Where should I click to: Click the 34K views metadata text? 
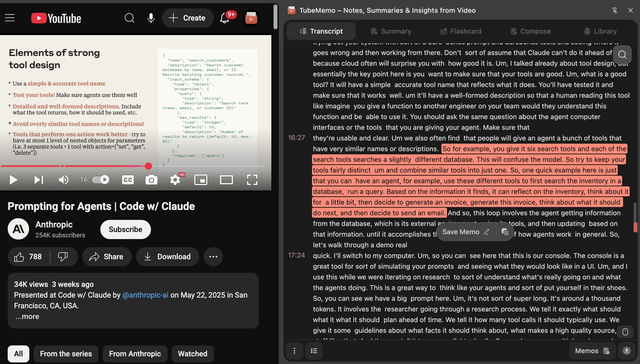(31, 284)
